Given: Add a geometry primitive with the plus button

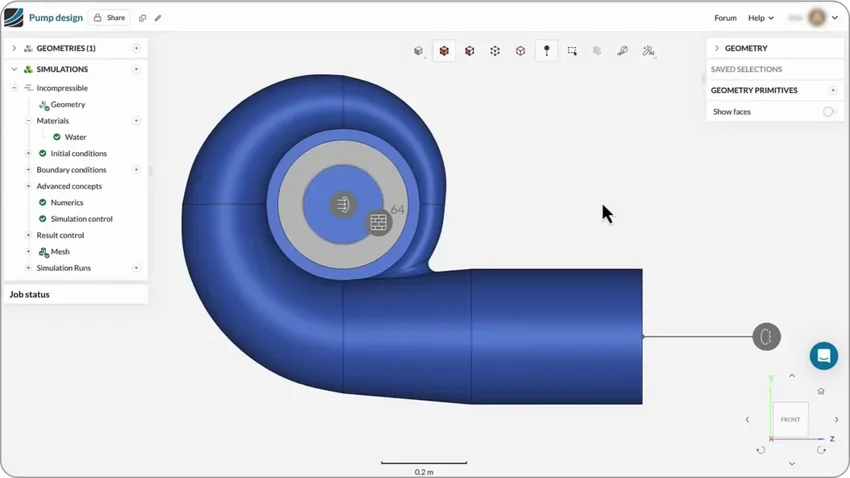Looking at the screenshot, I should point(833,90).
